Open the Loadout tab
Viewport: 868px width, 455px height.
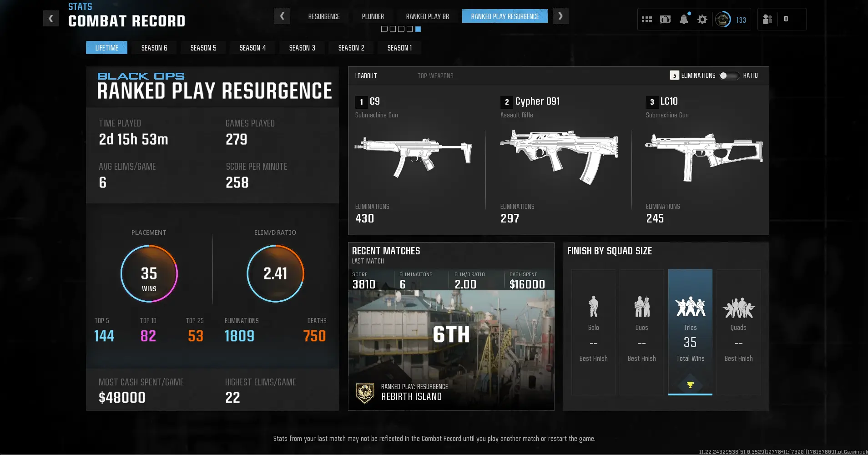366,76
